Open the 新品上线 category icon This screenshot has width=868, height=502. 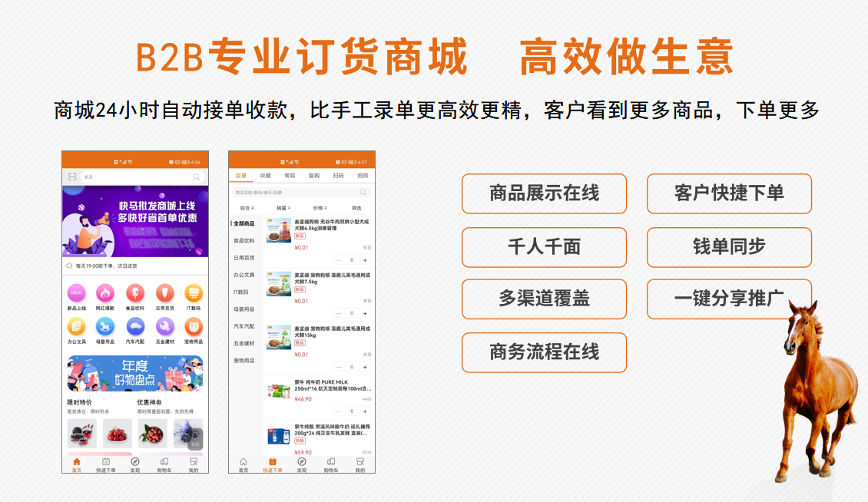click(76, 292)
